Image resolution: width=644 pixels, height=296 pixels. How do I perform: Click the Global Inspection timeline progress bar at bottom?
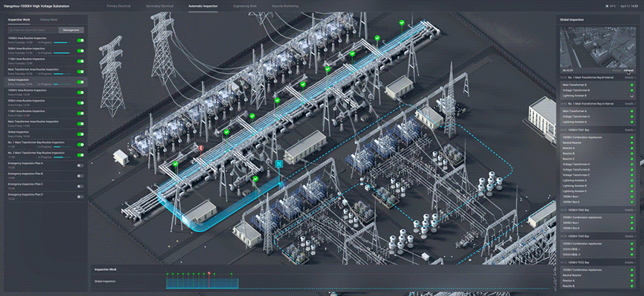pyautogui.click(x=202, y=283)
